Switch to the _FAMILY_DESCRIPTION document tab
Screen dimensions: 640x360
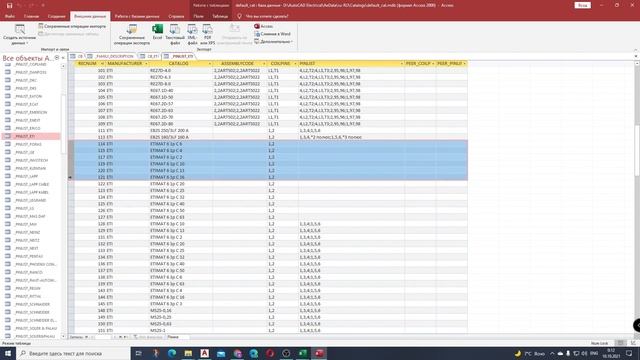[111, 56]
